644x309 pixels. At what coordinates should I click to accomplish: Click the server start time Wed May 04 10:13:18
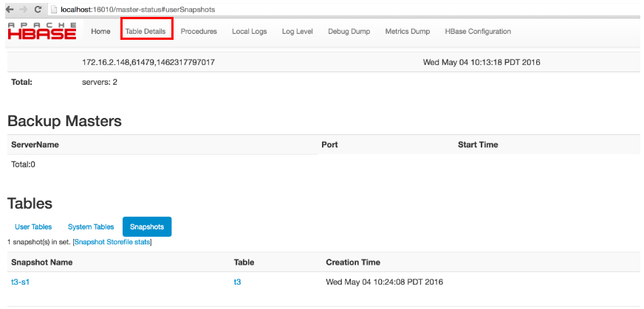pos(482,63)
